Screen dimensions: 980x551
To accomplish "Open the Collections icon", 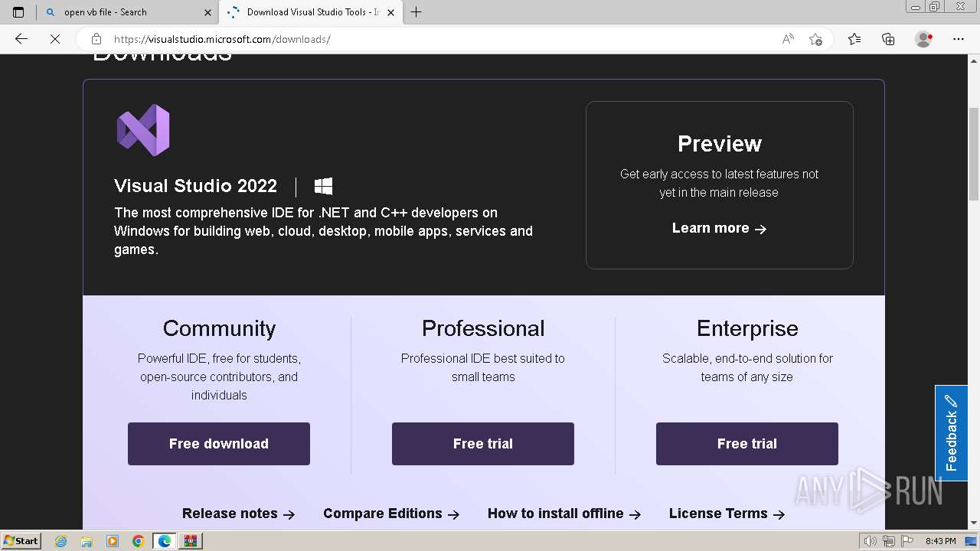I will pyautogui.click(x=888, y=39).
